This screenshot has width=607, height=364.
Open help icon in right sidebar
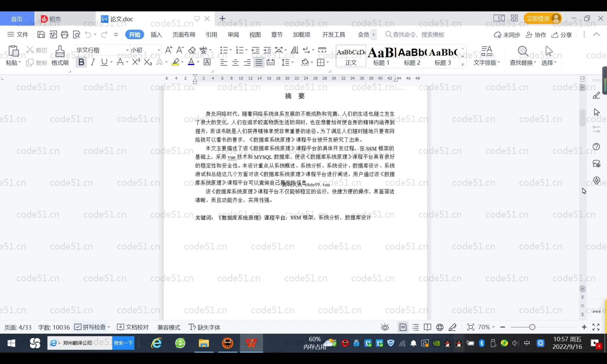coord(596,147)
